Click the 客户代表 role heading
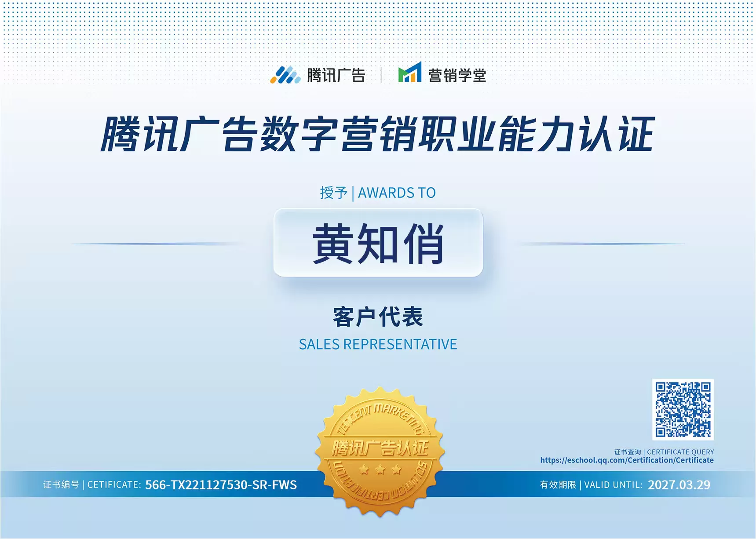This screenshot has height=539, width=756. (x=378, y=317)
